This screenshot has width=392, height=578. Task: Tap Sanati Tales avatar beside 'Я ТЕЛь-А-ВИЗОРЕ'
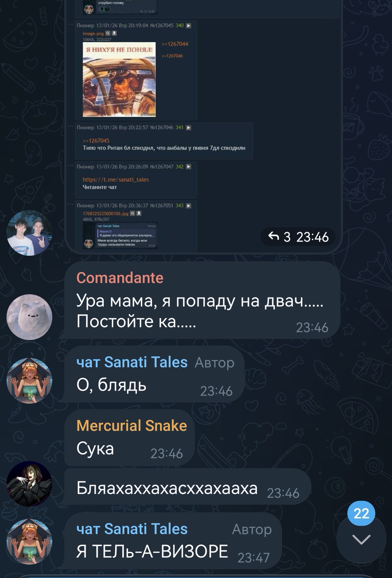tap(29, 541)
